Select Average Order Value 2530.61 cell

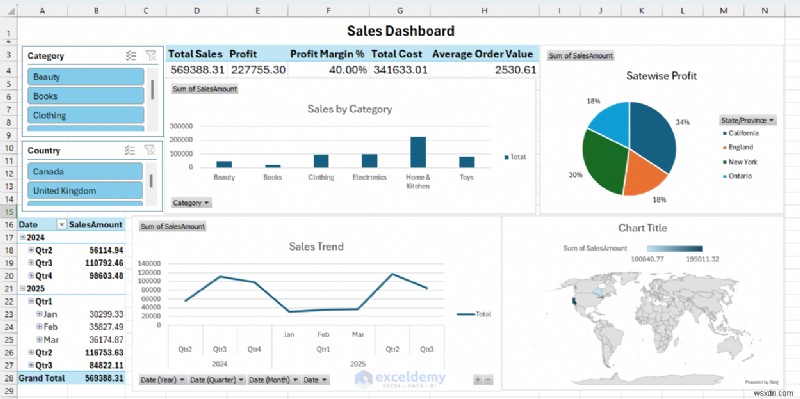(x=484, y=69)
